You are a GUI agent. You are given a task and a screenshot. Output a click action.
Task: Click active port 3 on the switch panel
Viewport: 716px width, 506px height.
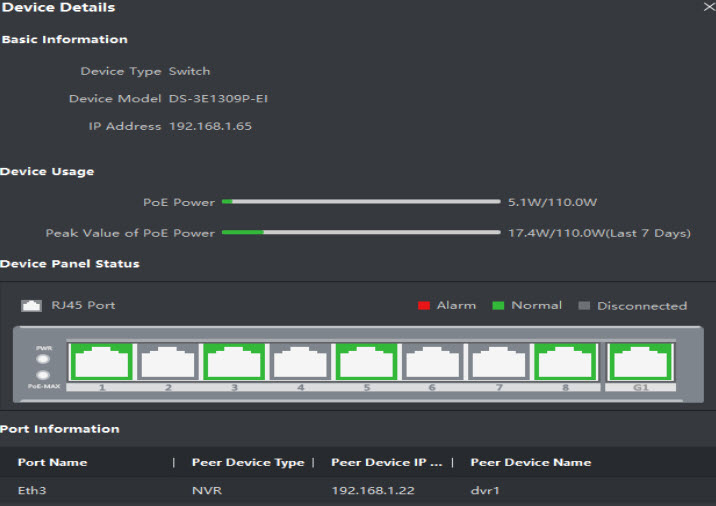pyautogui.click(x=235, y=361)
